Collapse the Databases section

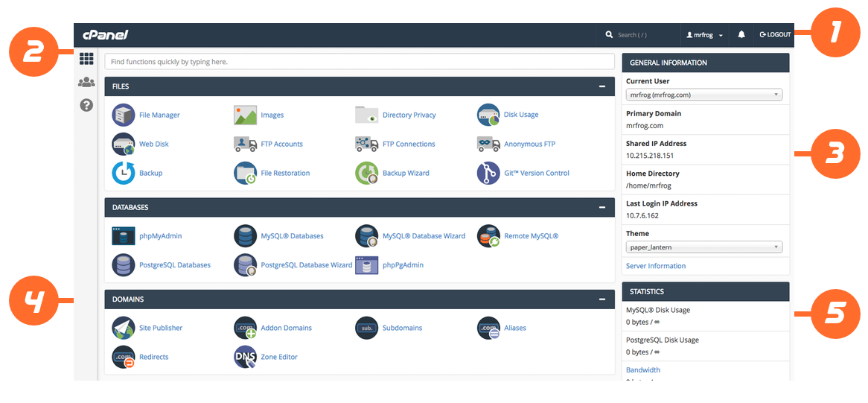click(601, 208)
